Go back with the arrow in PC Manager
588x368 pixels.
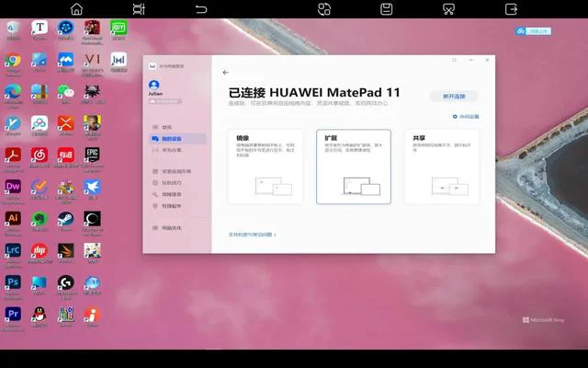click(225, 72)
